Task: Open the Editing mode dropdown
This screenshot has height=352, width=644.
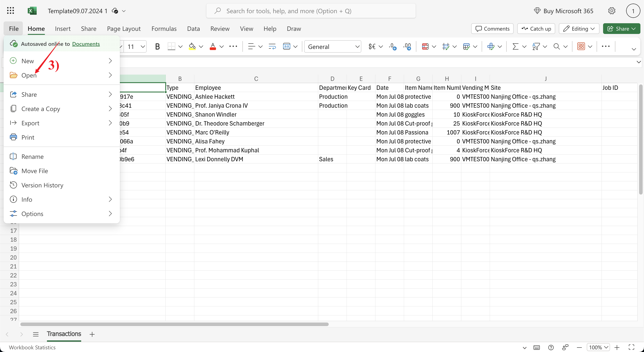Action: (579, 28)
